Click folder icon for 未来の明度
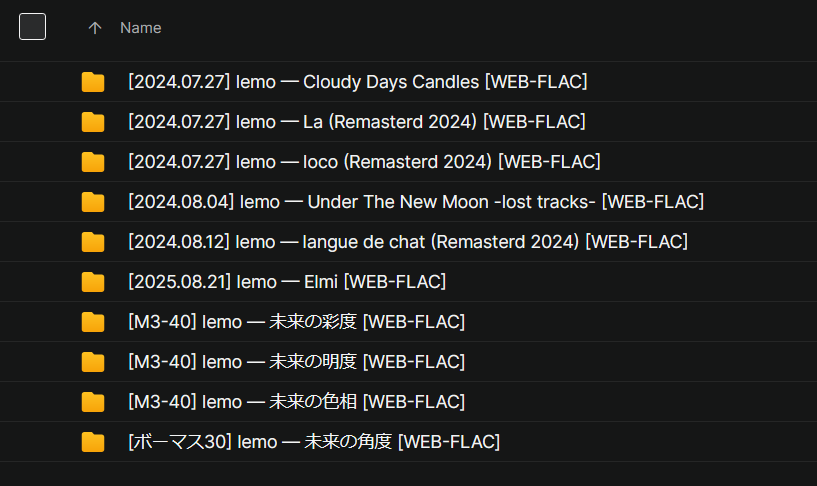The image size is (817, 486). click(93, 362)
